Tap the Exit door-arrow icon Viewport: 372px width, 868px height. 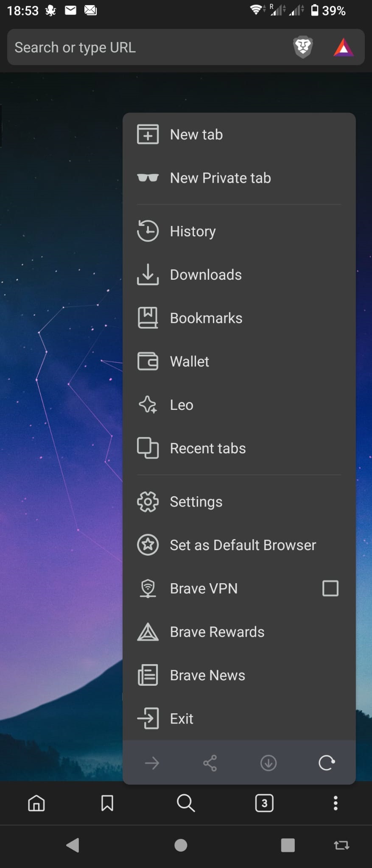(148, 718)
